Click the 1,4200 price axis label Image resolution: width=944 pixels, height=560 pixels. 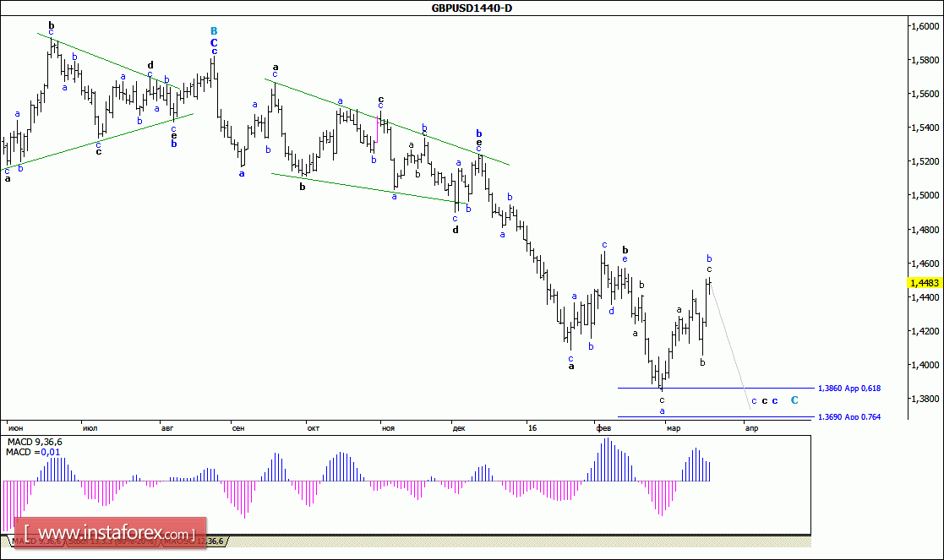(925, 331)
